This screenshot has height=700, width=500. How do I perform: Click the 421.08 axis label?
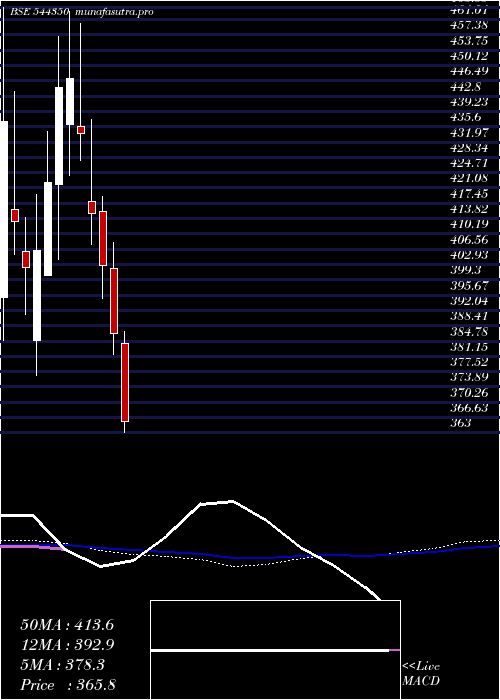(469, 179)
